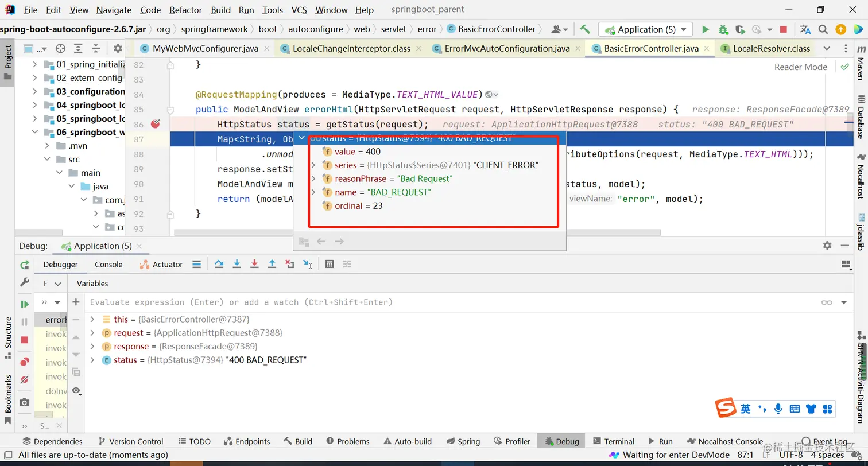Open the Translate tool icon
Viewport: 868px width, 466px height.
coord(805,29)
